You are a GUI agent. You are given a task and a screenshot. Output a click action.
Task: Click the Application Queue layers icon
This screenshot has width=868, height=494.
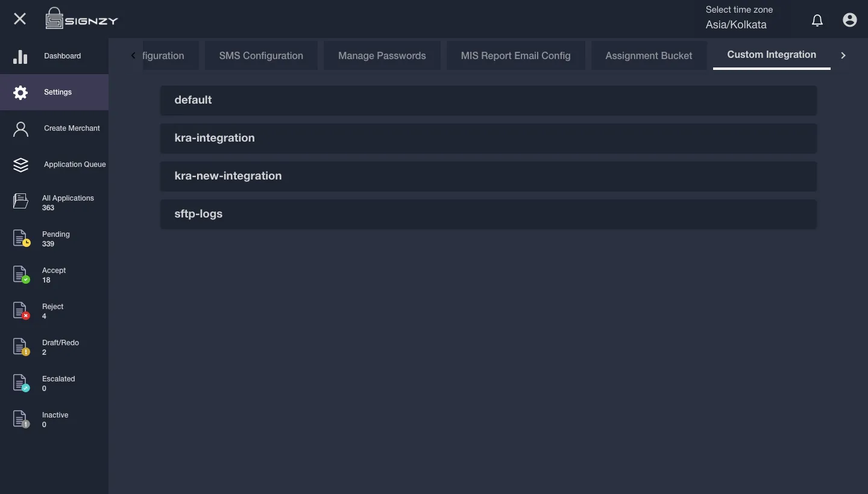[x=20, y=165]
